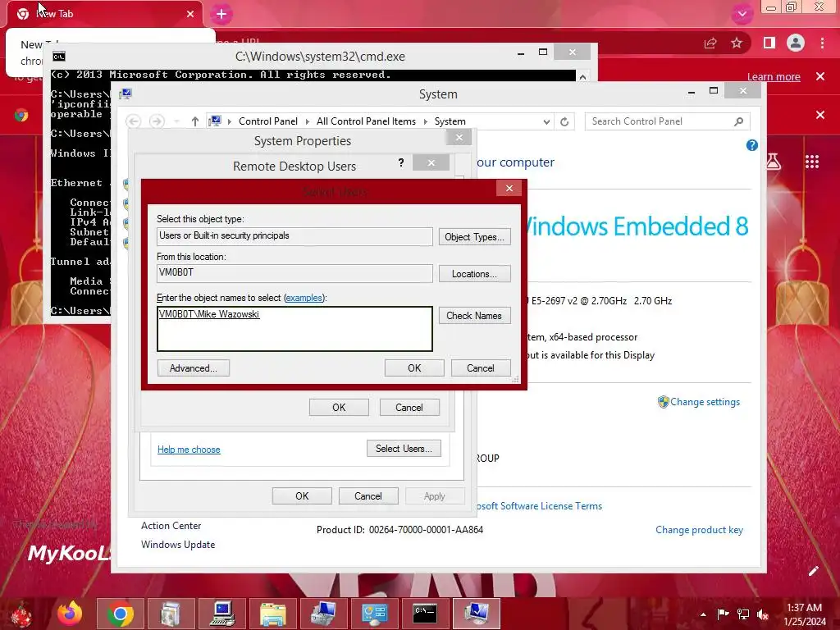Image resolution: width=840 pixels, height=630 pixels.
Task: Click Check Names button
Action: coord(474,316)
